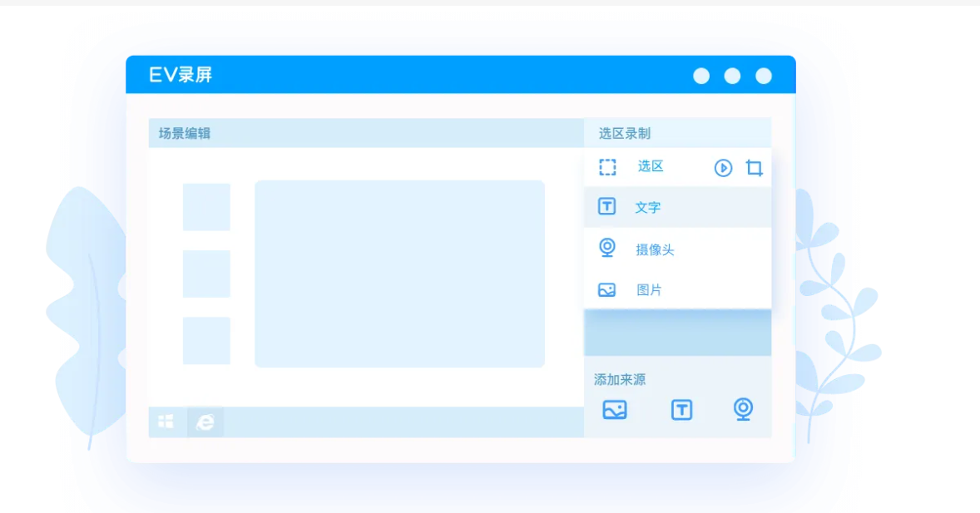Add a text source under 添加来源
The image size is (980, 513).
point(681,410)
